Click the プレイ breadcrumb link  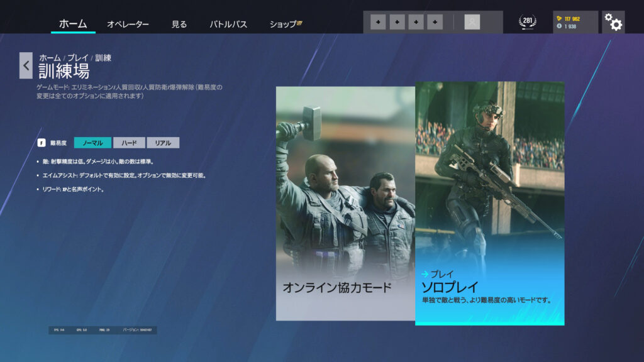pos(77,58)
